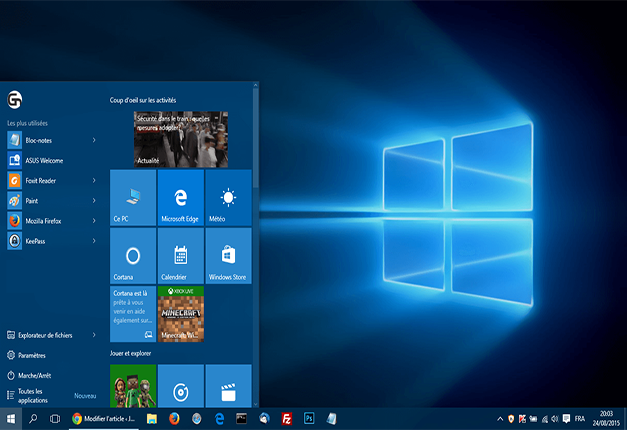The height and width of the screenshot is (430, 627).
Task: Open the Windows Store tile
Action: point(228,255)
